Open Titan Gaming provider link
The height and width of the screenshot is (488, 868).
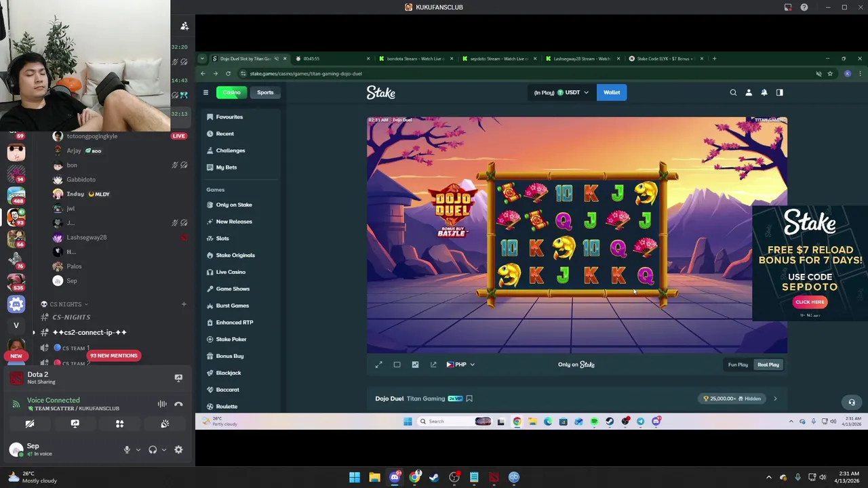pyautogui.click(x=426, y=399)
